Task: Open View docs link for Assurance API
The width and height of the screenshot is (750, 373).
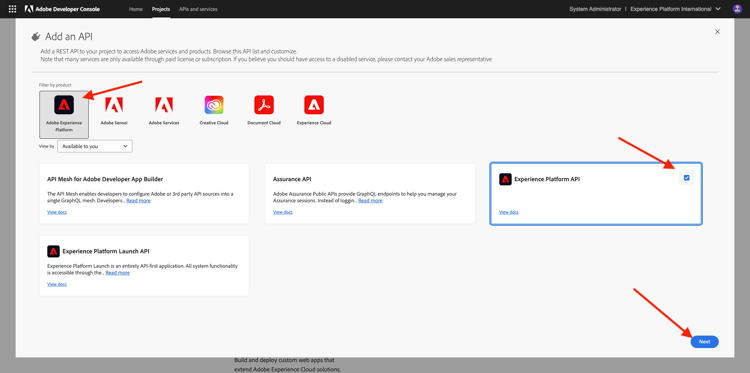Action: pyautogui.click(x=283, y=212)
